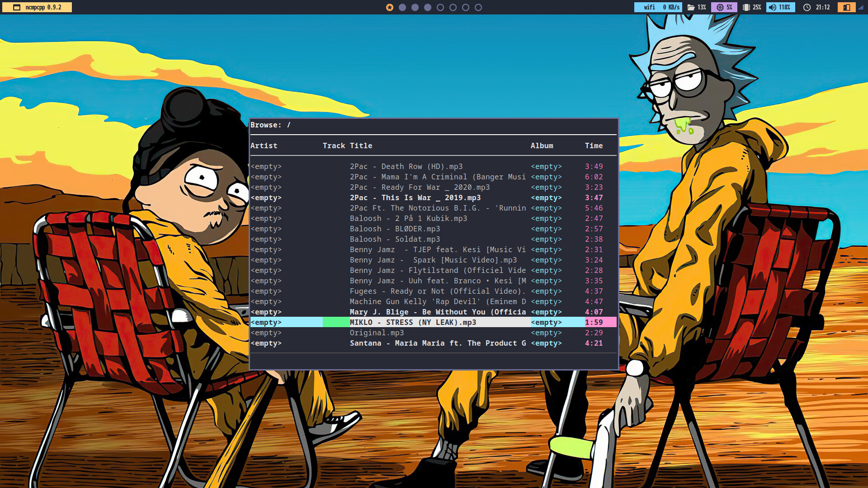
Task: Click the 13% disk usage value
Action: (702, 7)
